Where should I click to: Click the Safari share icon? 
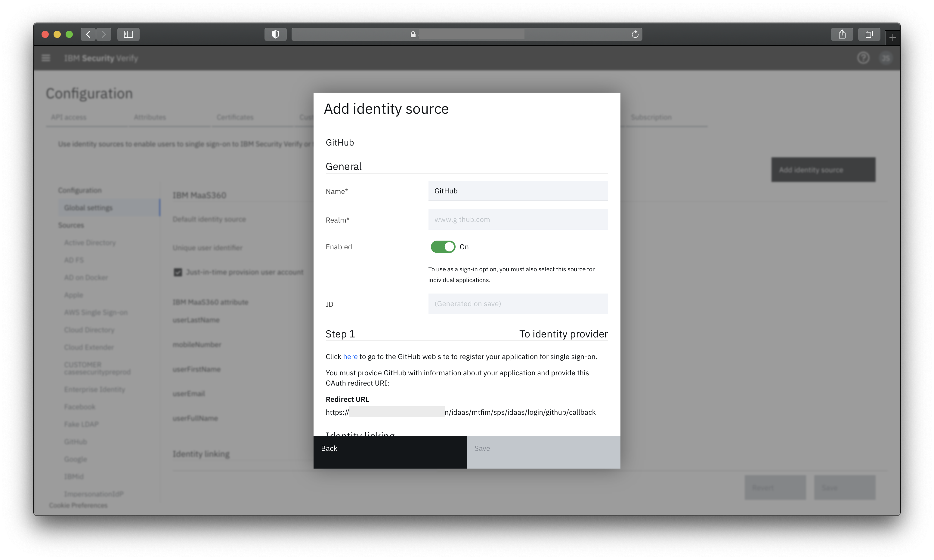click(x=842, y=34)
